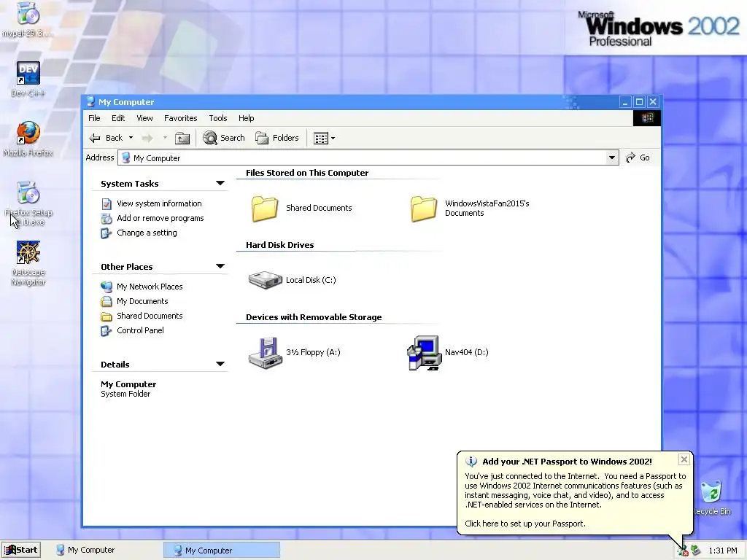Collapse the System Tasks panel
747x560 pixels.
coord(220,183)
